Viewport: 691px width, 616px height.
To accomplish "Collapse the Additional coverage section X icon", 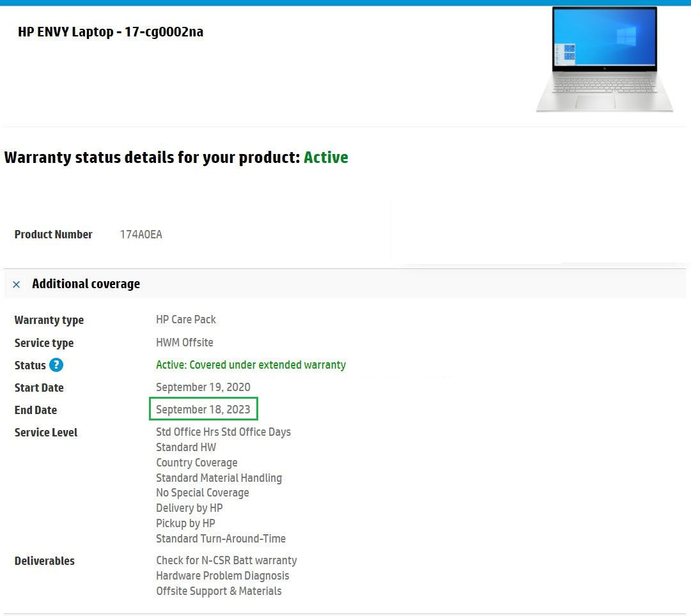I will click(17, 284).
